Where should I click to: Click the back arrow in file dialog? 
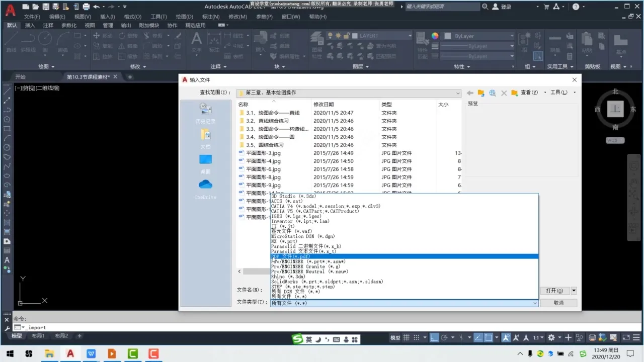[470, 93]
